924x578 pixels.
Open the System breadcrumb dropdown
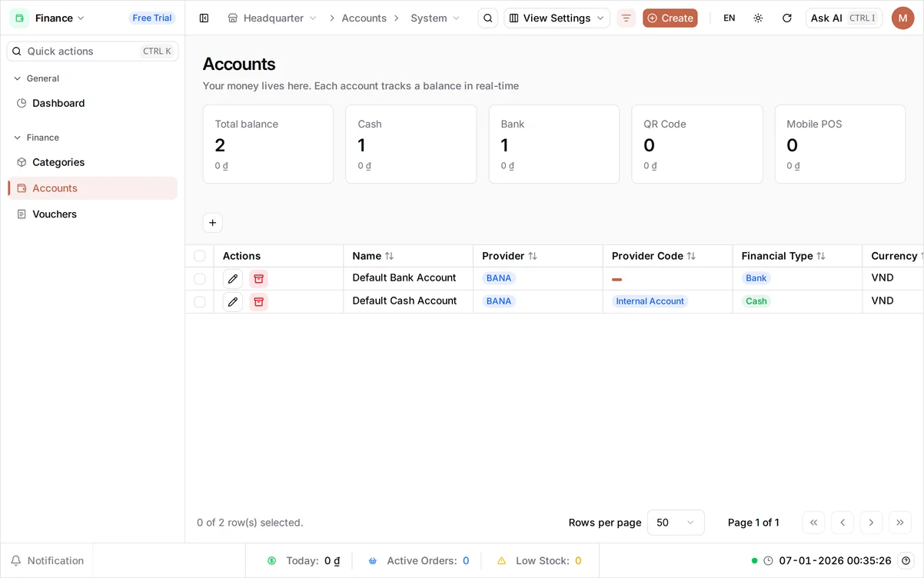coord(435,18)
